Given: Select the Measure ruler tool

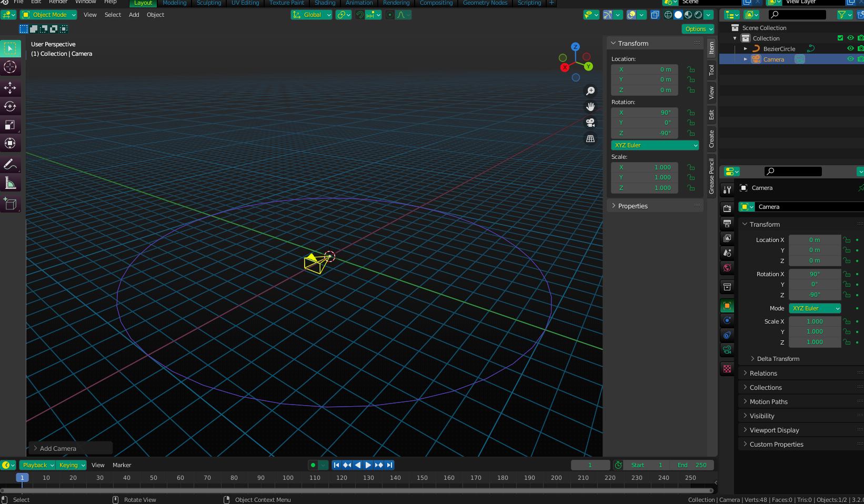Looking at the screenshot, I should point(10,183).
